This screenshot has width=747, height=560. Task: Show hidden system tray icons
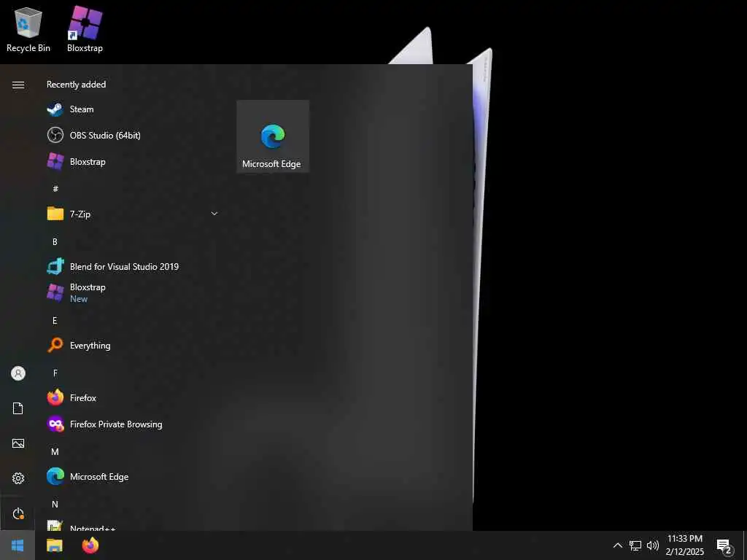(617, 545)
